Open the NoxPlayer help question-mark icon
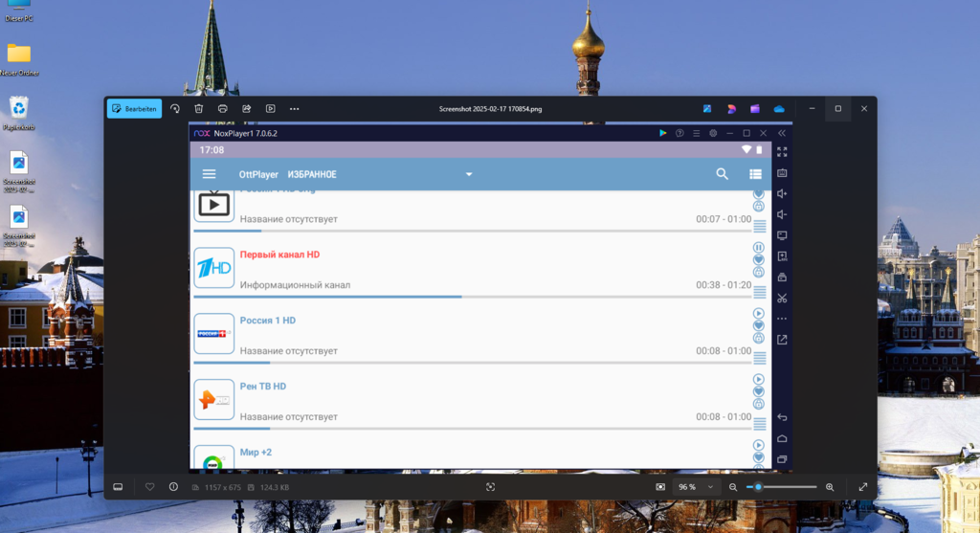 pyautogui.click(x=679, y=133)
